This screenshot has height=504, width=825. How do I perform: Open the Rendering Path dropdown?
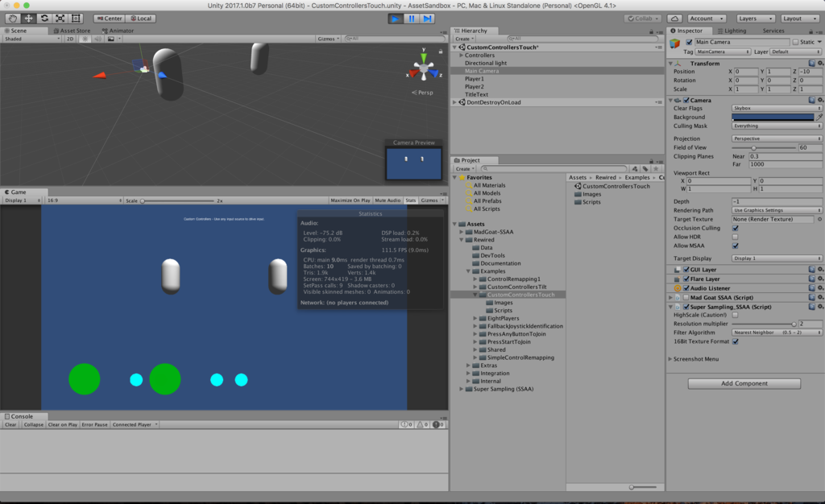pyautogui.click(x=777, y=210)
